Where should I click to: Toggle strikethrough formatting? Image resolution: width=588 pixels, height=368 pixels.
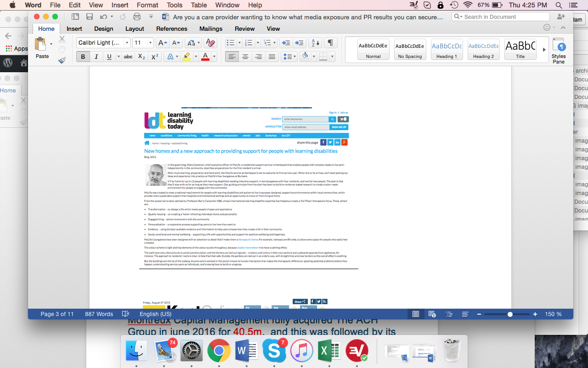point(128,57)
